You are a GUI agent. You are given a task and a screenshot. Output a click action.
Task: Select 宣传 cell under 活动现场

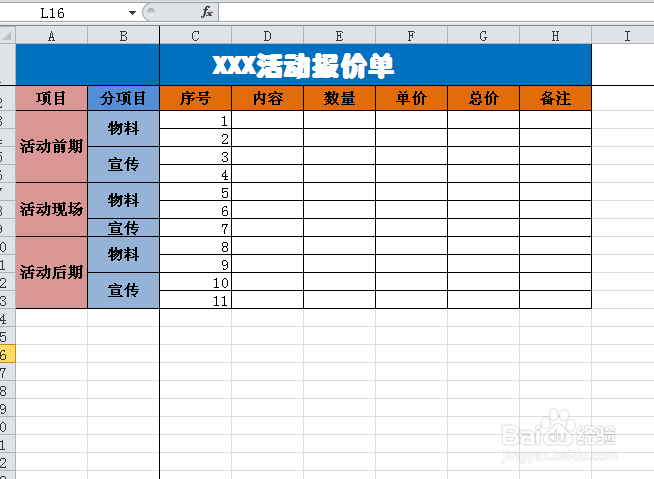[123, 227]
